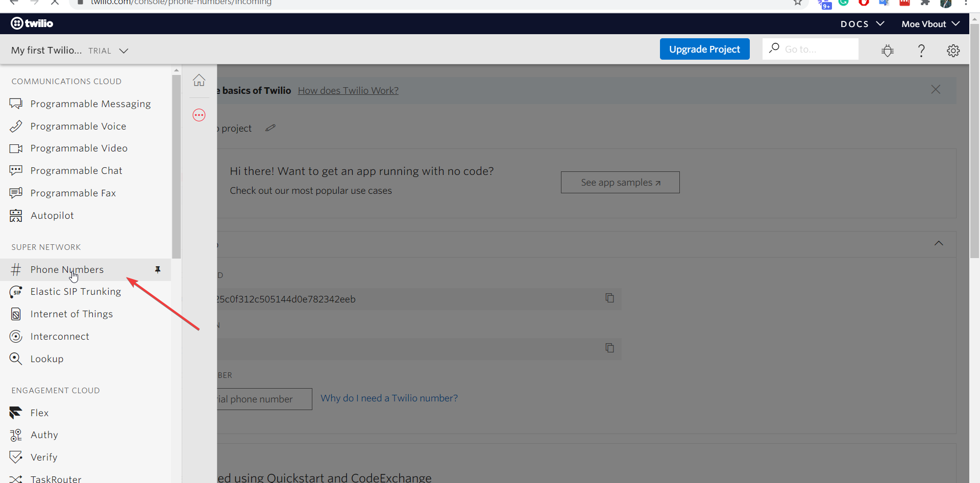This screenshot has width=980, height=483.
Task: Click the Internet of Things icon
Action: point(16,314)
